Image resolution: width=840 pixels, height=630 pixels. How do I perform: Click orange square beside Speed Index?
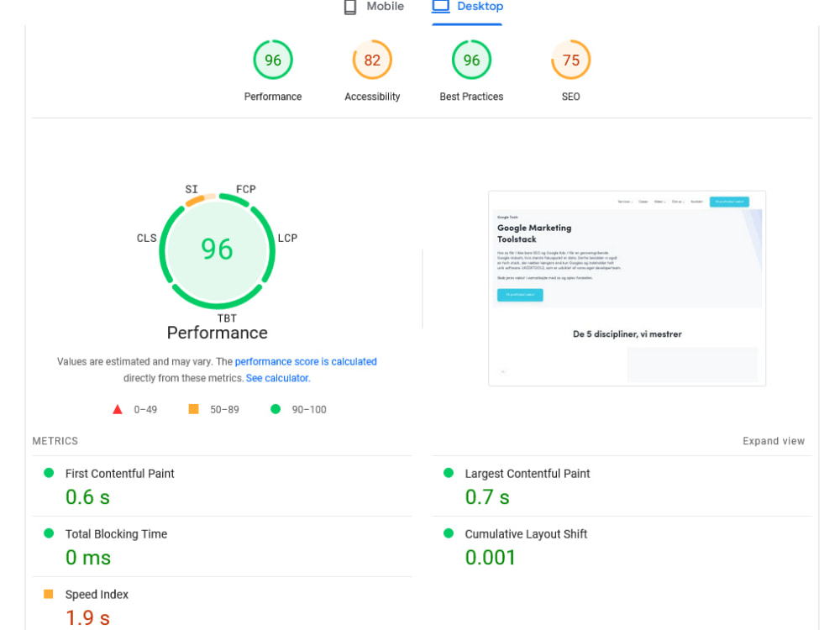[48, 594]
